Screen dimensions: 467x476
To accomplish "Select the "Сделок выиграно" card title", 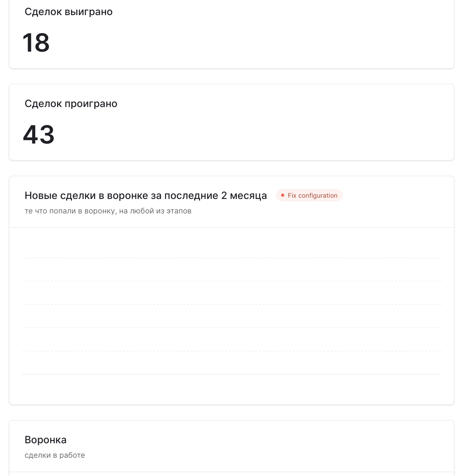I will coord(69,12).
